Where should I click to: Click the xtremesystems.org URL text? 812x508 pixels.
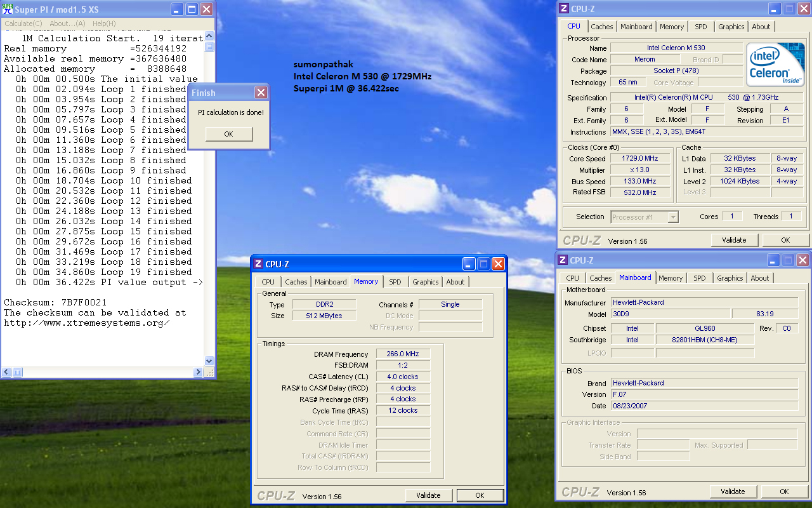tap(87, 323)
